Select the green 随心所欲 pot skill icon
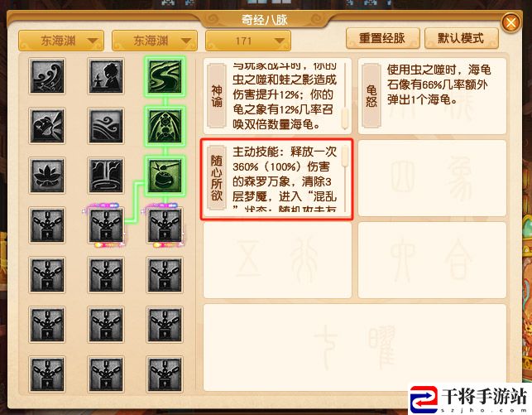The image size is (532, 415). coord(165,176)
